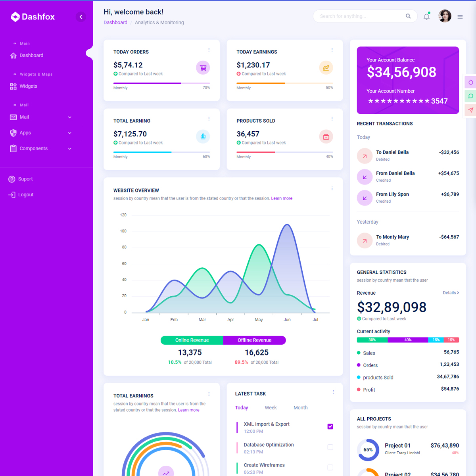Open Total Earnings card options menu
The width and height of the screenshot is (476, 476).
coord(209,394)
